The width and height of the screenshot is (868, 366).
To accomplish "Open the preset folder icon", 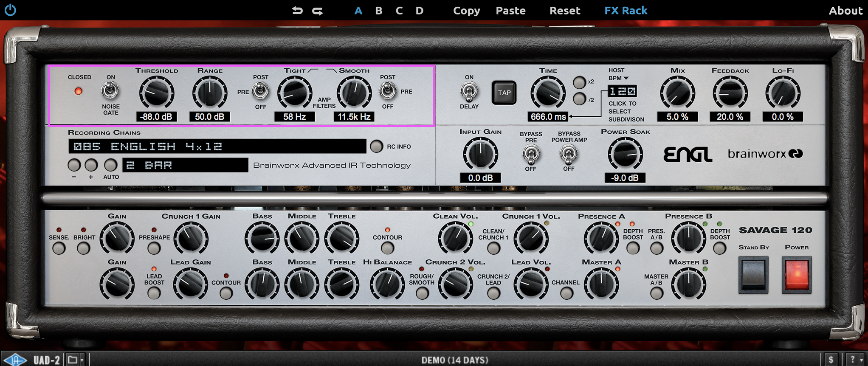I will 73,360.
